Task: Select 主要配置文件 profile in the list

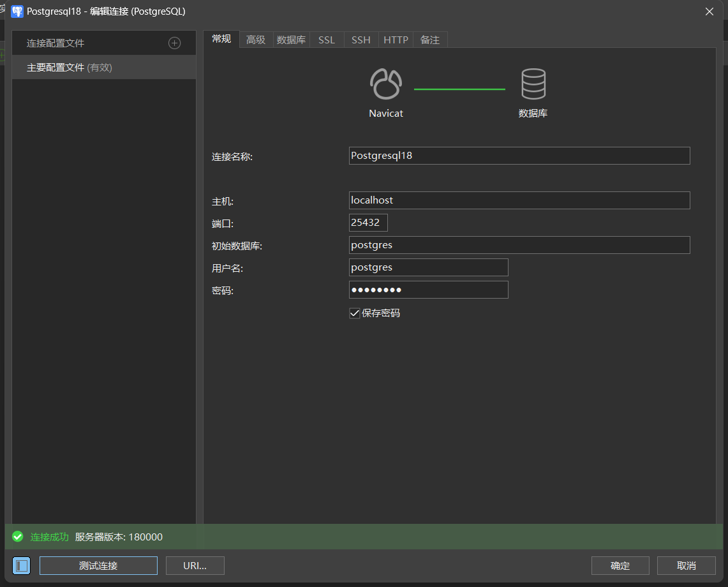Action: pos(104,68)
